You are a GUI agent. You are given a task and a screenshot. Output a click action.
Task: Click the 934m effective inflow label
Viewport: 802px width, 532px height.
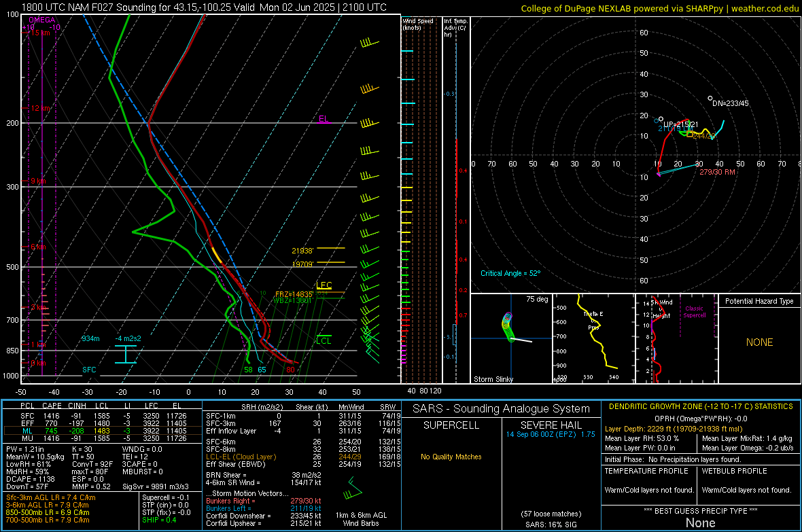[90, 338]
